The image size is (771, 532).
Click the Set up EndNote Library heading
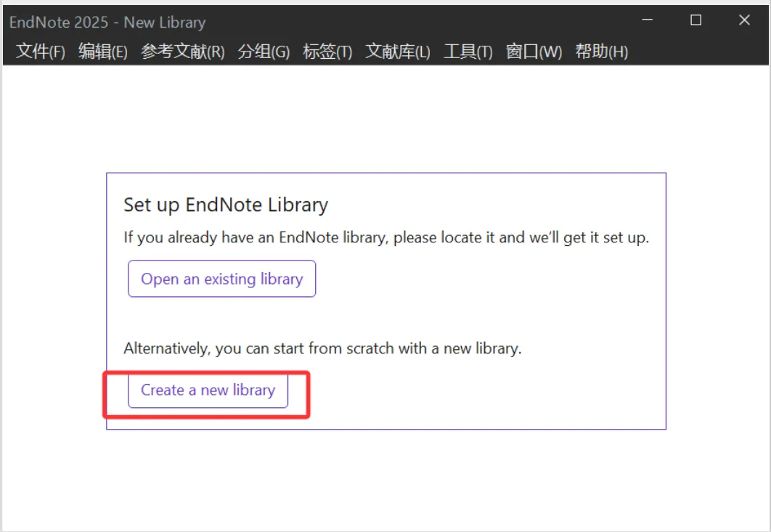tap(226, 205)
